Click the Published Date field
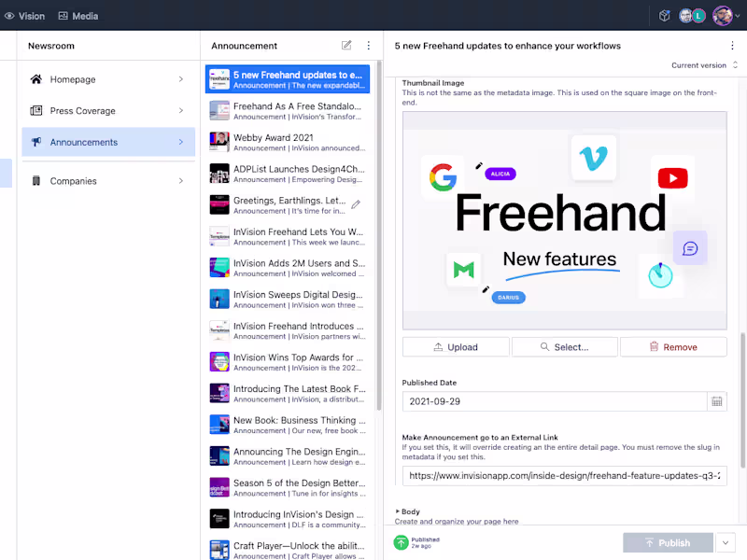The height and width of the screenshot is (560, 747). coord(555,401)
